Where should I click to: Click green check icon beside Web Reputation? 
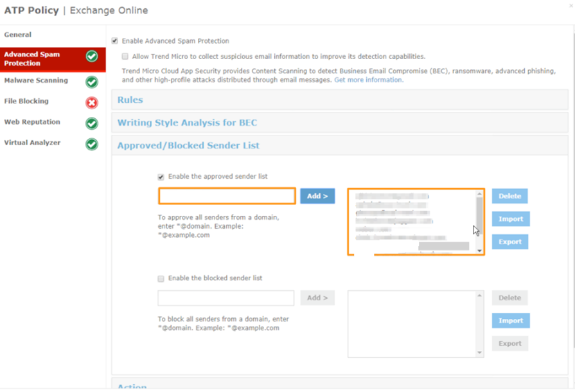(92, 123)
